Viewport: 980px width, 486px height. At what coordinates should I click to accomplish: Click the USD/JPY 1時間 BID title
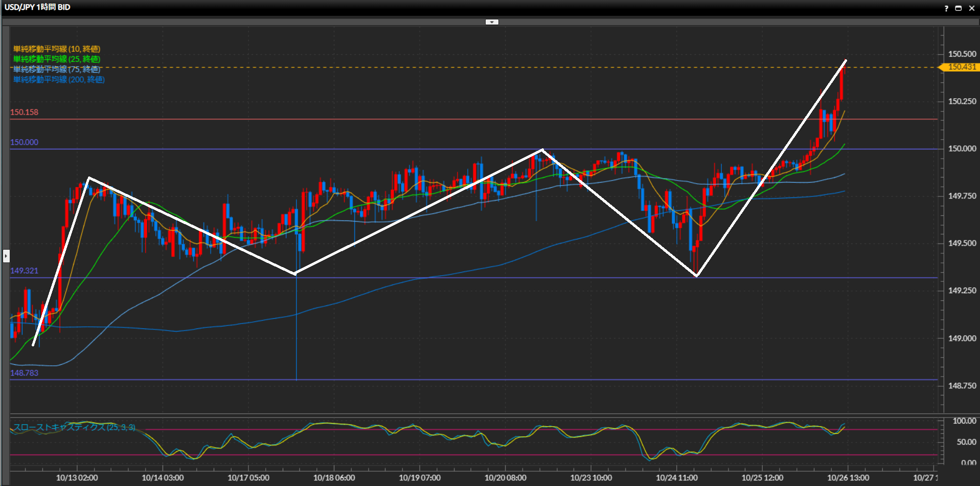pos(37,7)
